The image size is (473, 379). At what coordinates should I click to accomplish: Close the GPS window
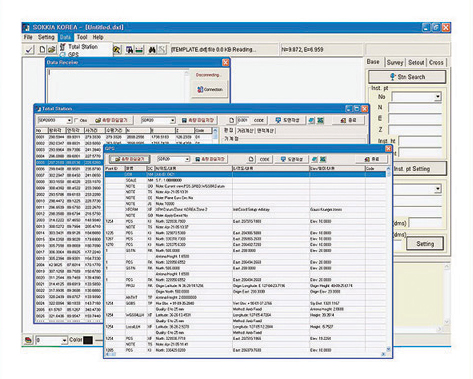coord(388,149)
